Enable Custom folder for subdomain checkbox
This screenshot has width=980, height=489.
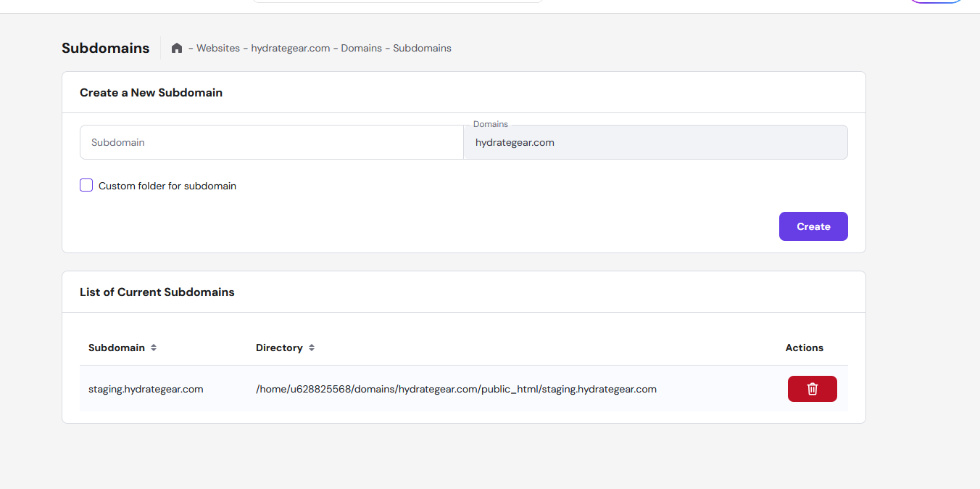pos(86,185)
